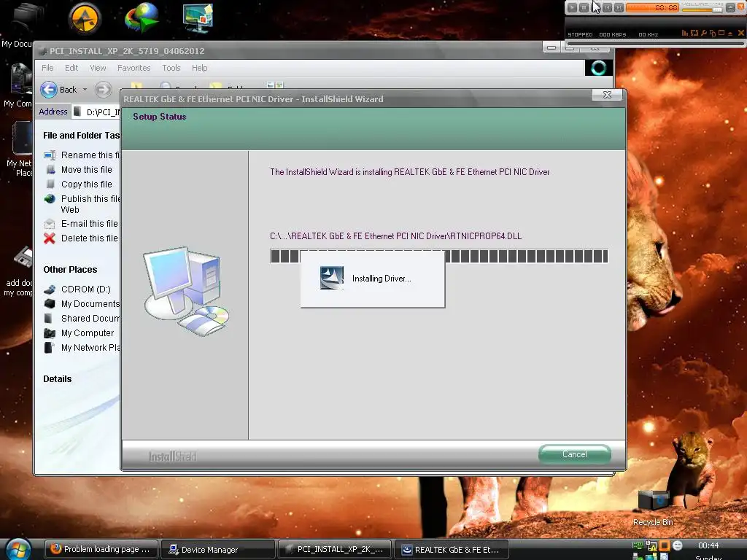Click the media player repeat/shuffle icon
The image size is (747, 560).
pyautogui.click(x=694, y=33)
